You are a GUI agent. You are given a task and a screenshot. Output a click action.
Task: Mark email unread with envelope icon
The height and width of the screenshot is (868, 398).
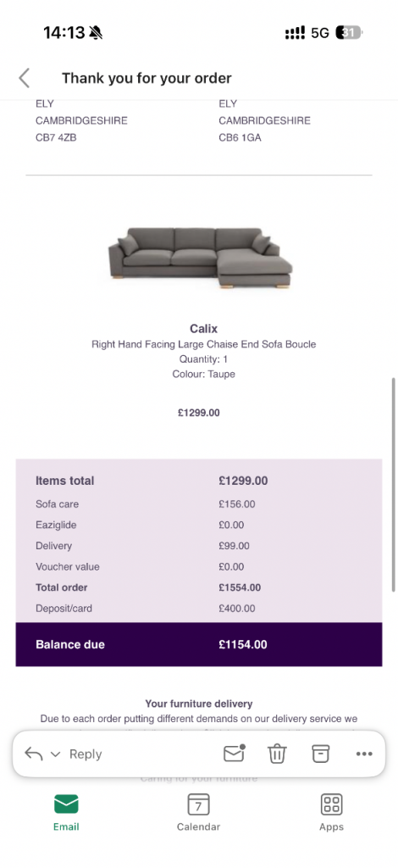(x=234, y=753)
